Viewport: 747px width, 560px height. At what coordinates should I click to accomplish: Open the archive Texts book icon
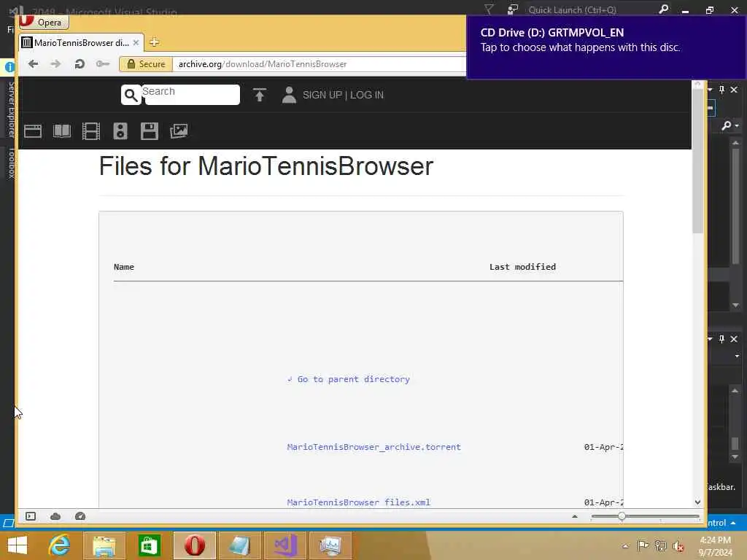tap(62, 131)
